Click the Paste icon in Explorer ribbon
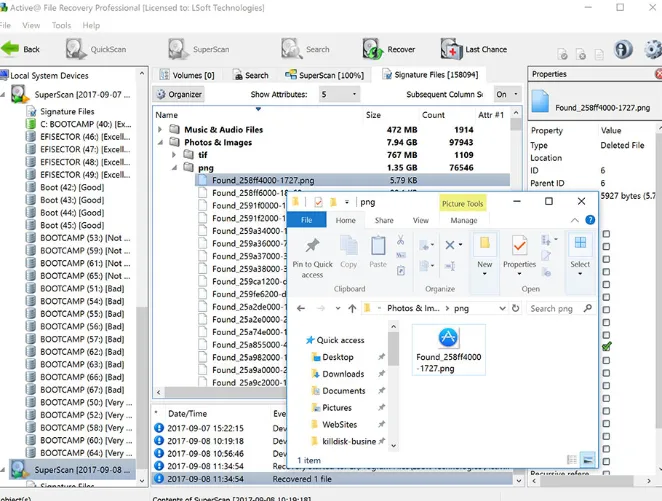 click(378, 246)
